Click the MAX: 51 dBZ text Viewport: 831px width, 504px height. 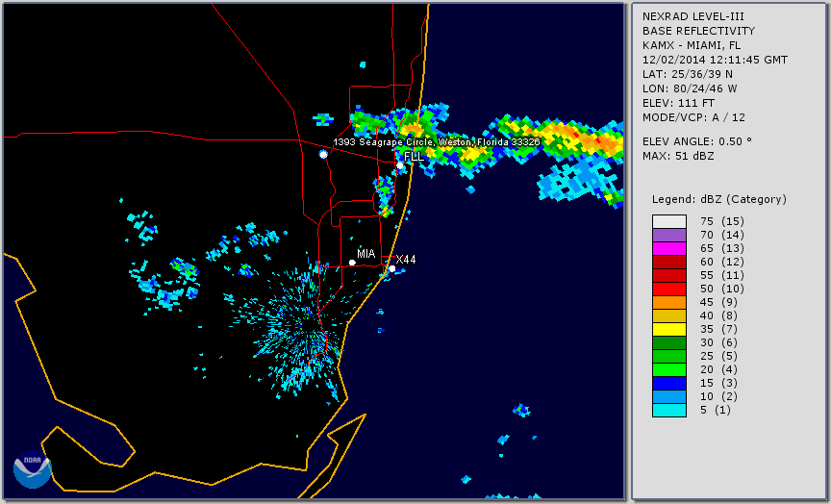(x=678, y=156)
